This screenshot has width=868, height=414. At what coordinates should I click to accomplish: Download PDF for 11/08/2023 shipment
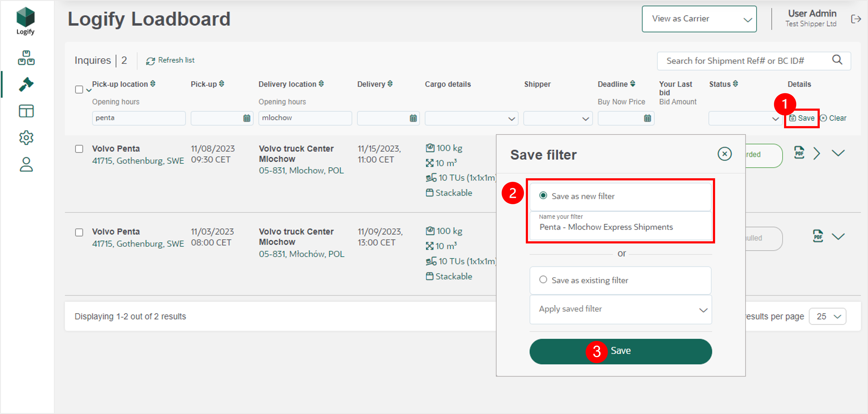(x=799, y=153)
